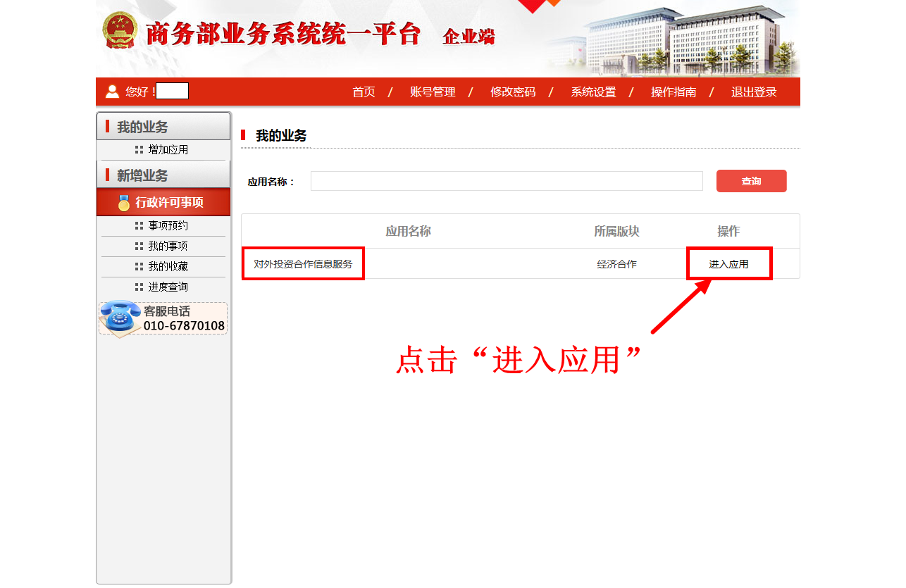906x588 pixels.
Task: Click the medal icon on 行政许可事项
Action: (x=124, y=203)
